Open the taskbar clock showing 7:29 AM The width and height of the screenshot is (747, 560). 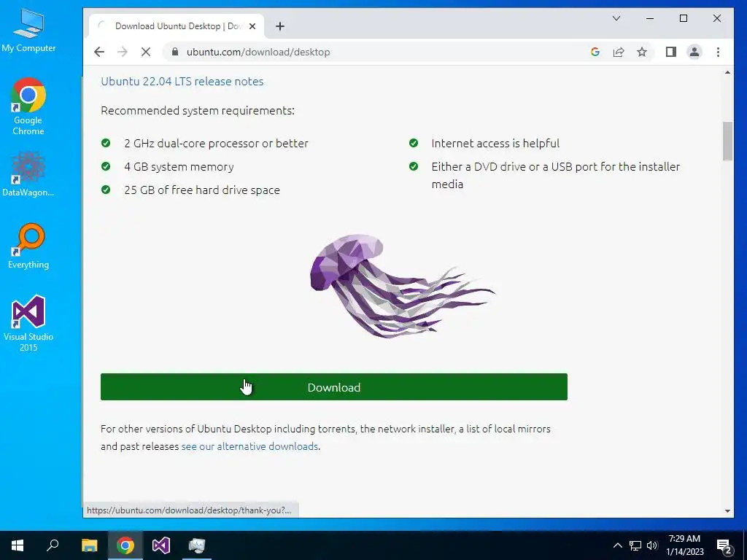684,545
